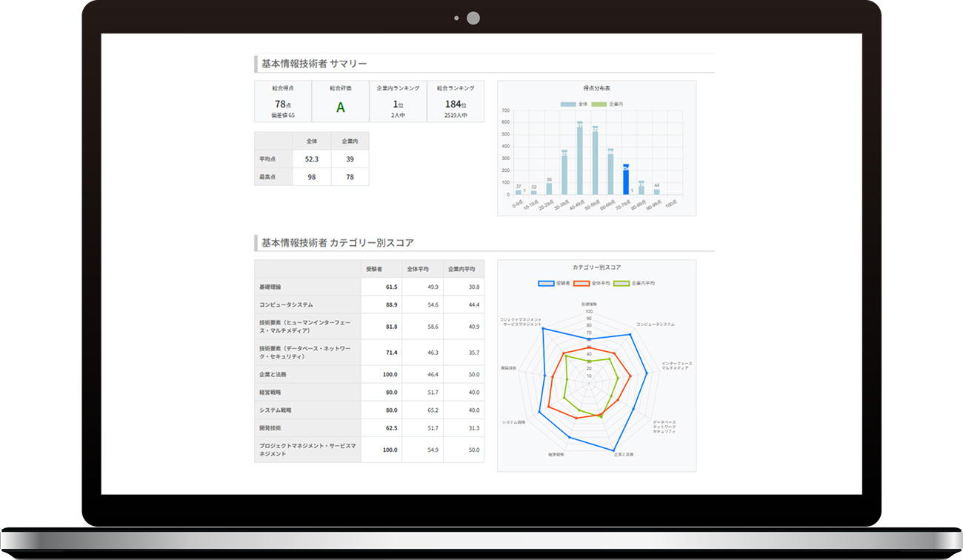
Task: Select the tallest 40-49点 bar in the histogram
Action: tap(579, 159)
